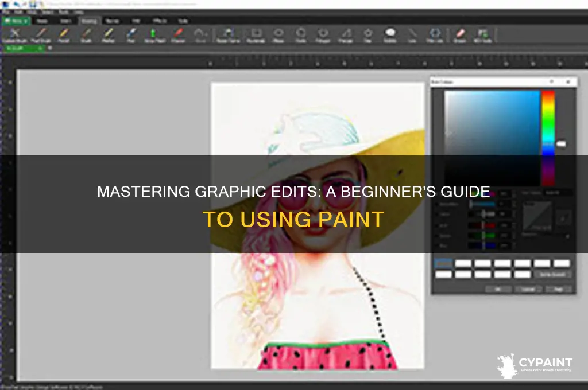The width and height of the screenshot is (588, 390).
Task: Pick a shade in the color field
Action: point(492,138)
